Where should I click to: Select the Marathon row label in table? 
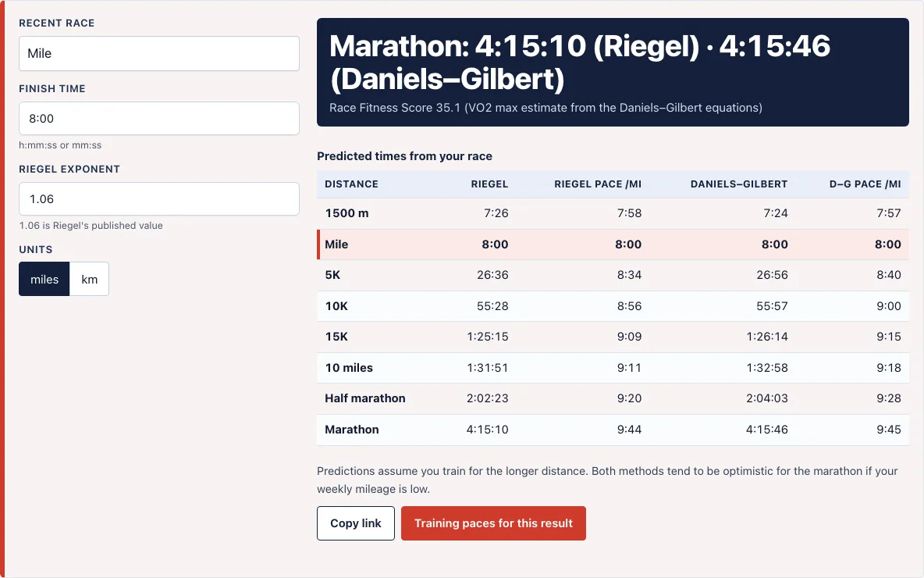352,430
